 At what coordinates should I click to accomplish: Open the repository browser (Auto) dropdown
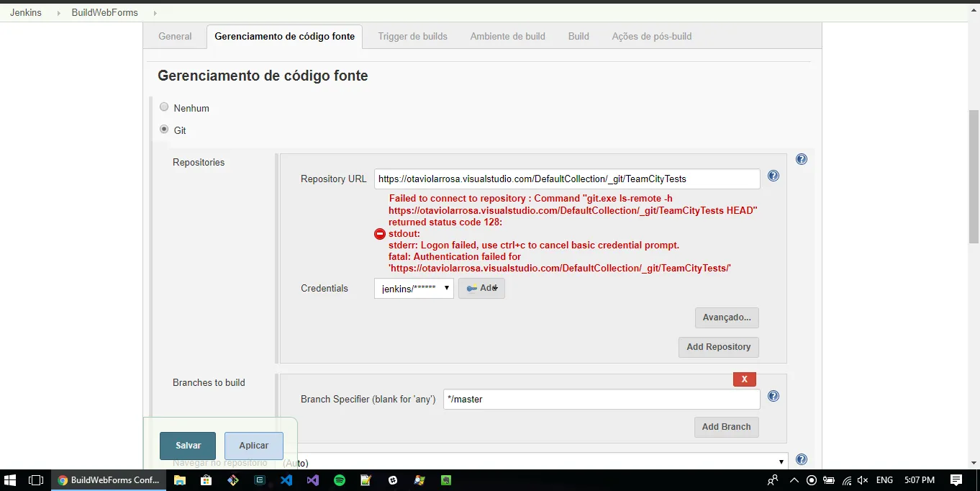534,461
